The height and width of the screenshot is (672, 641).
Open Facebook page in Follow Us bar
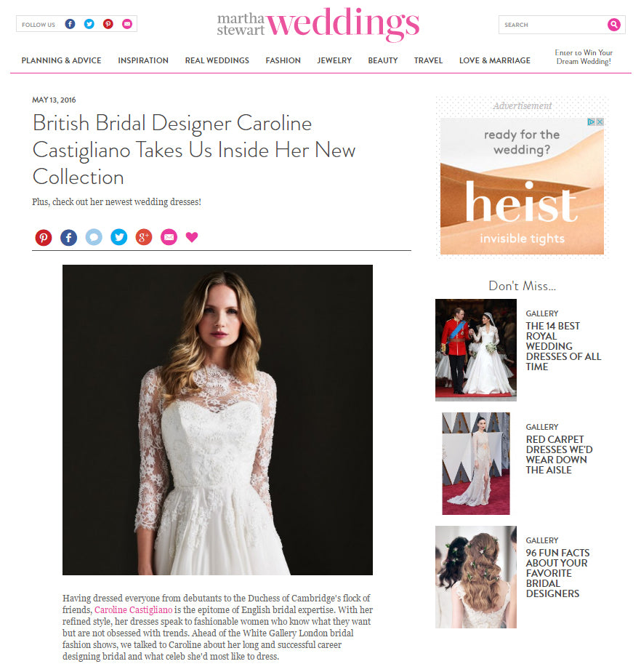tap(70, 24)
